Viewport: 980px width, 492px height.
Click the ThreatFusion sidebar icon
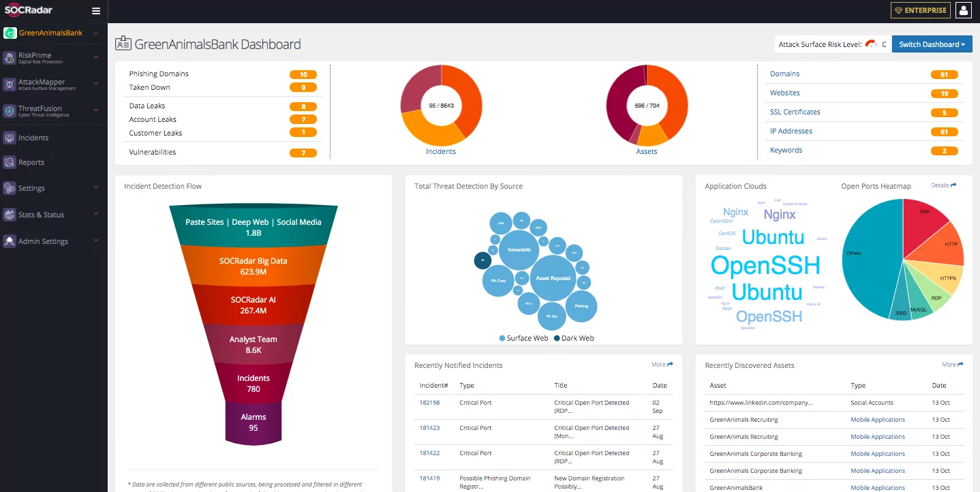pos(10,111)
